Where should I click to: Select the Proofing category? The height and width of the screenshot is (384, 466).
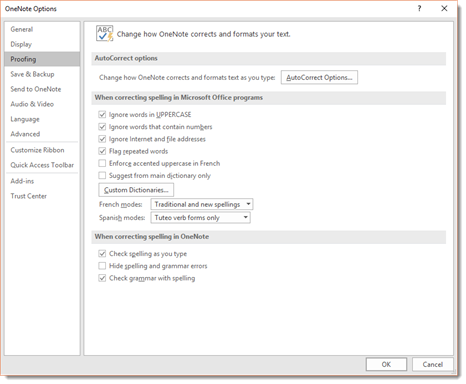42,59
